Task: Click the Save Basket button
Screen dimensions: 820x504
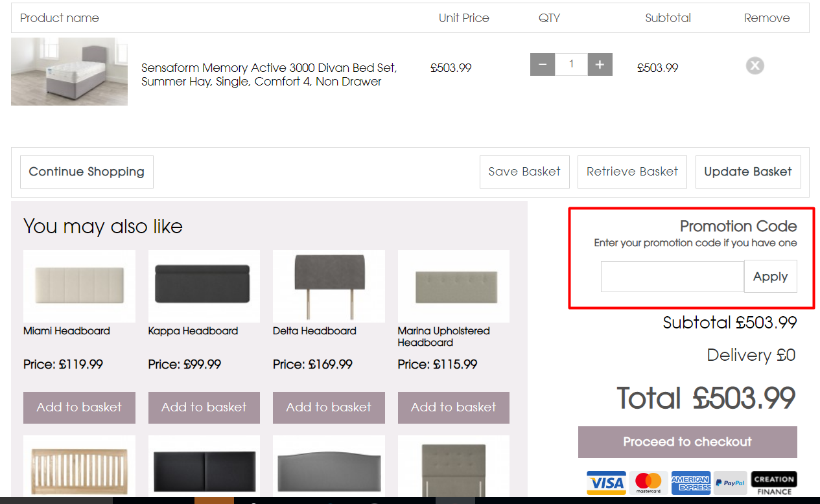Action: pyautogui.click(x=524, y=172)
